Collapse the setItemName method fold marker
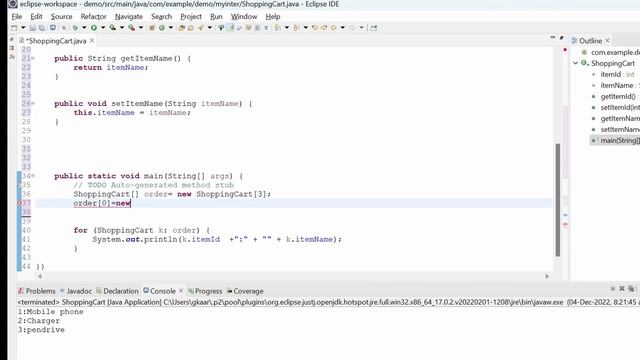The width and height of the screenshot is (640, 360). coord(33,104)
